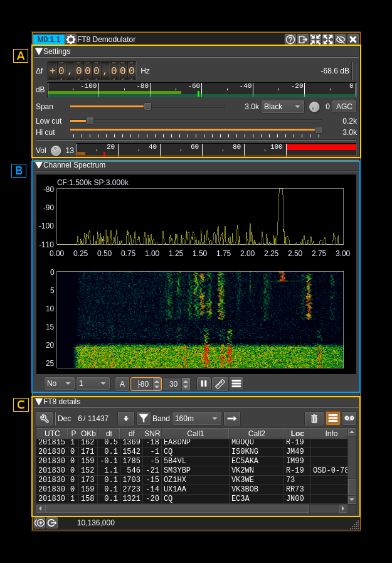The image size is (392, 563).
Task: Open the averaging count dropdown showing 1
Action: tap(93, 383)
